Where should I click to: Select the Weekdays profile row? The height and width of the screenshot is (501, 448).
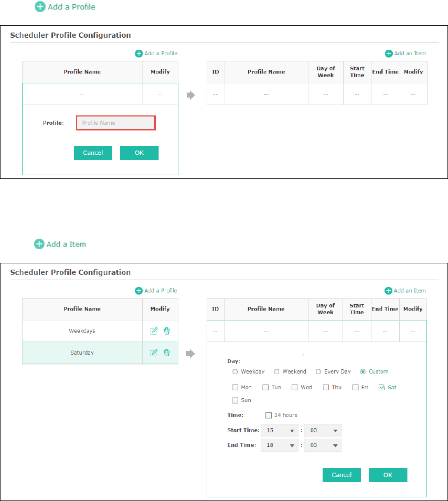100,331
